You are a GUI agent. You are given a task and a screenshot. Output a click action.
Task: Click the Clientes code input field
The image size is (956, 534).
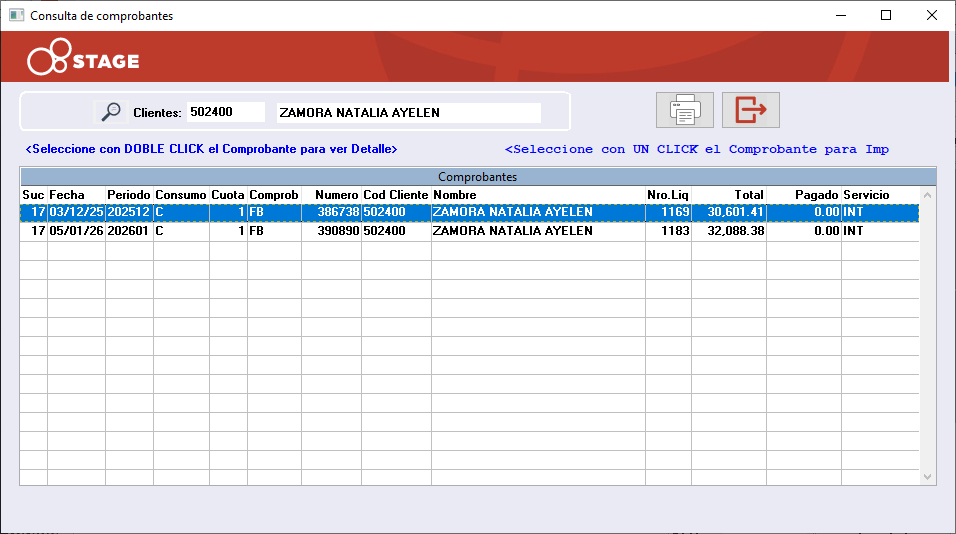pyautogui.click(x=226, y=112)
